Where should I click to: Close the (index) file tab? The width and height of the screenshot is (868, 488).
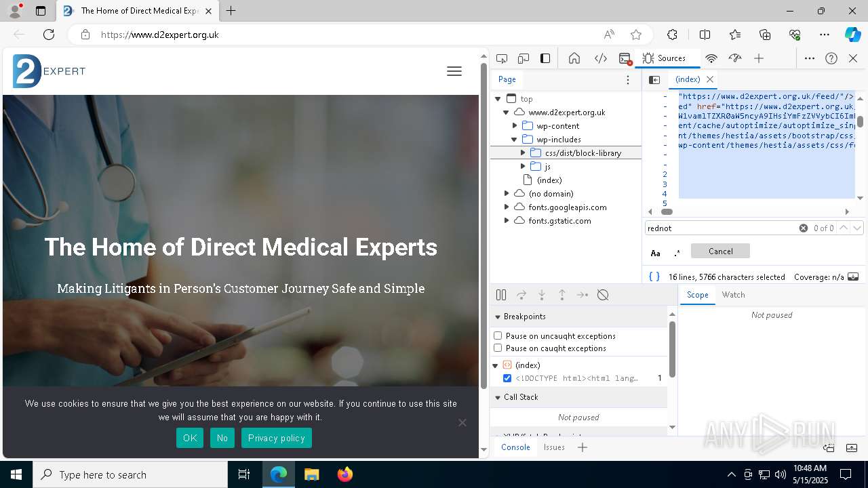[710, 79]
